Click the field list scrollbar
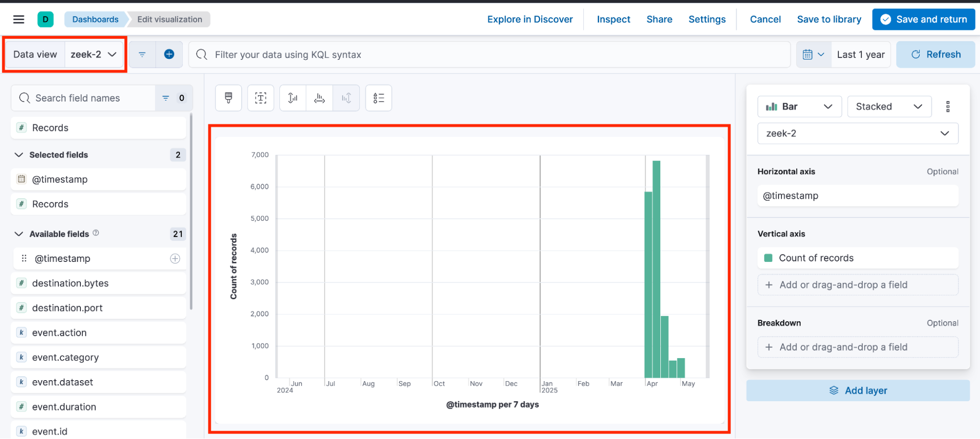 [191, 212]
